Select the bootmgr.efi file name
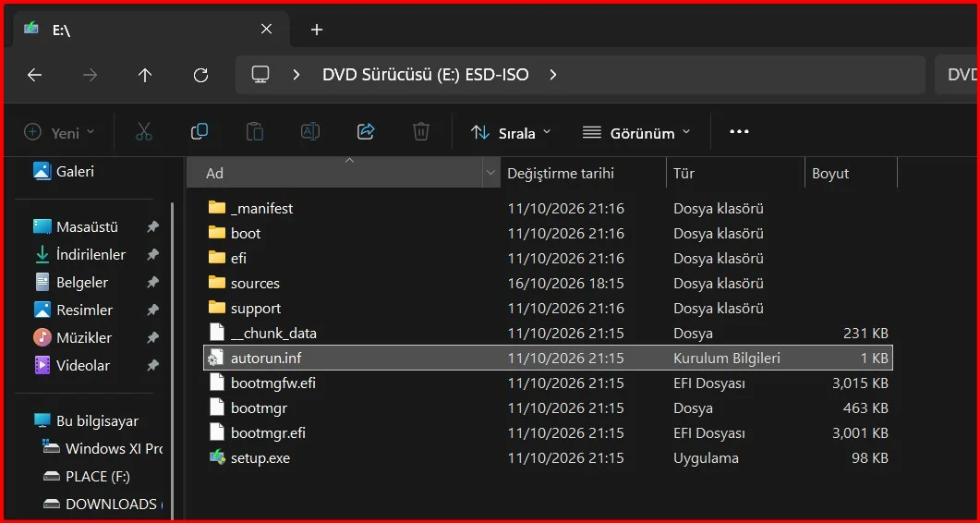 coord(268,433)
